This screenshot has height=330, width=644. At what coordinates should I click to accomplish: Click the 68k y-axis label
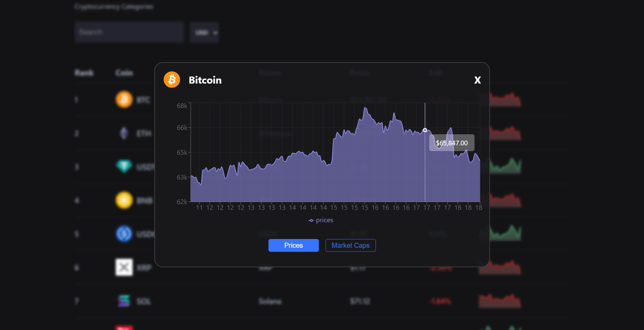click(182, 106)
